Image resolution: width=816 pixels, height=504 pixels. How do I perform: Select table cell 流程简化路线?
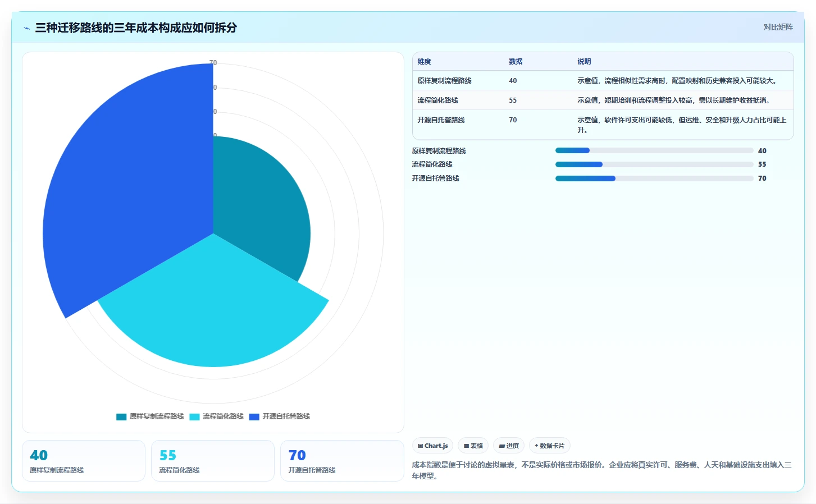[x=437, y=100]
